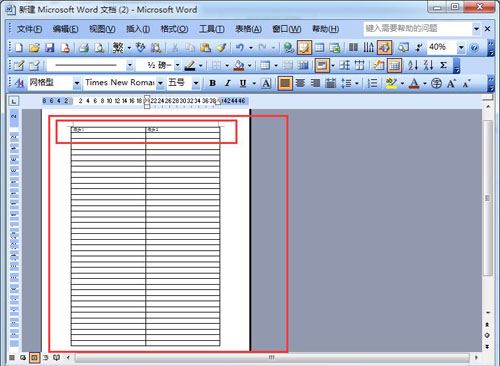This screenshot has height=366, width=500.
Task: Click the enclosed characters circle icon
Action: tap(436, 83)
